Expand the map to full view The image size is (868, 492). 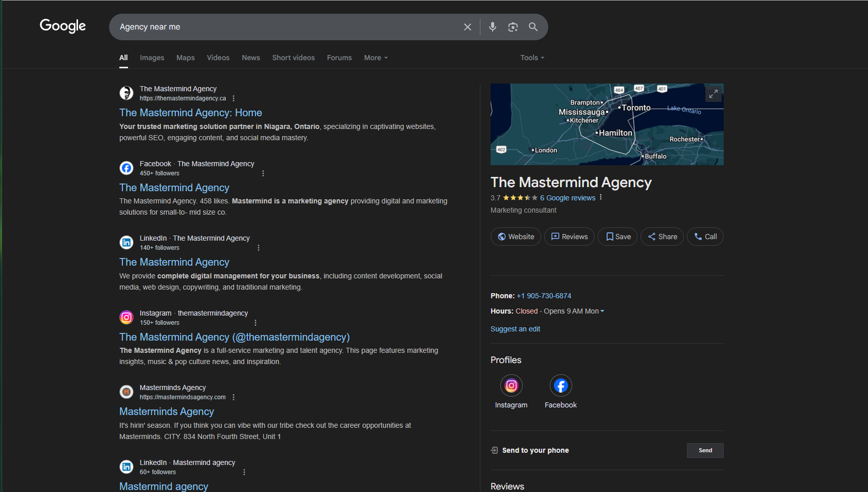713,94
